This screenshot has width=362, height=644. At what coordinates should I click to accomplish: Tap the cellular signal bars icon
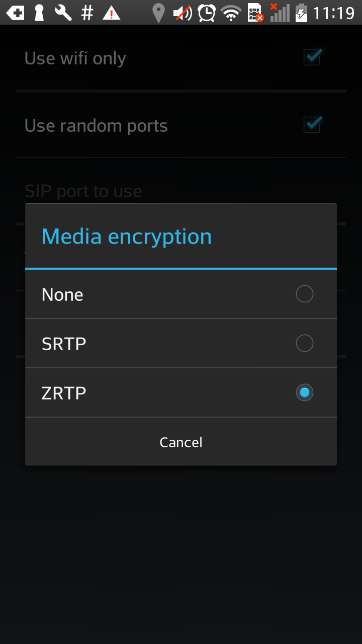pos(280,13)
